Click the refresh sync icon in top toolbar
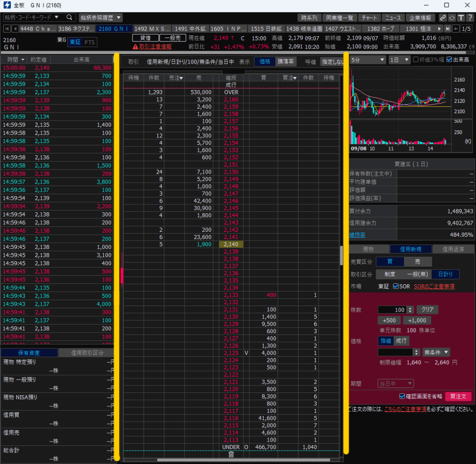 point(451,18)
